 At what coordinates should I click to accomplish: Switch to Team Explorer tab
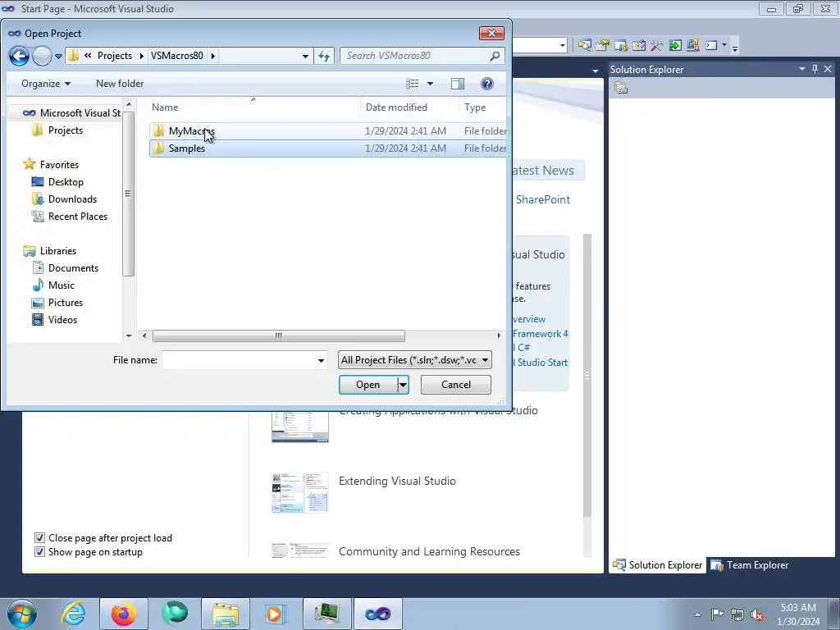pyautogui.click(x=750, y=565)
